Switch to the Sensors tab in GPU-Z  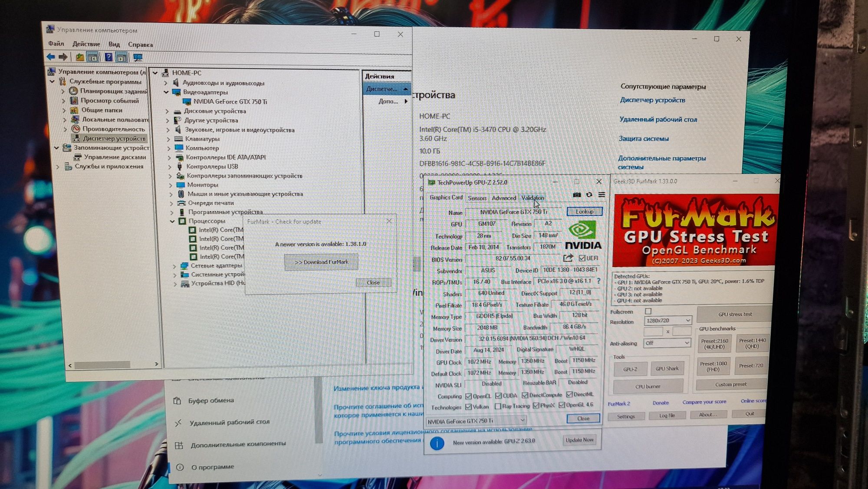(x=477, y=198)
